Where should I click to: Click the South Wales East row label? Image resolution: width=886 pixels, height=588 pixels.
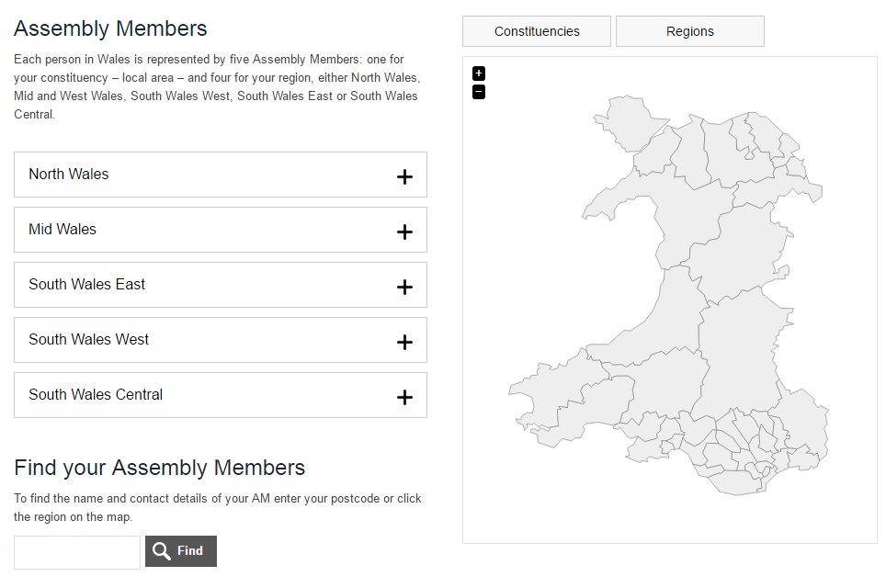tap(87, 284)
